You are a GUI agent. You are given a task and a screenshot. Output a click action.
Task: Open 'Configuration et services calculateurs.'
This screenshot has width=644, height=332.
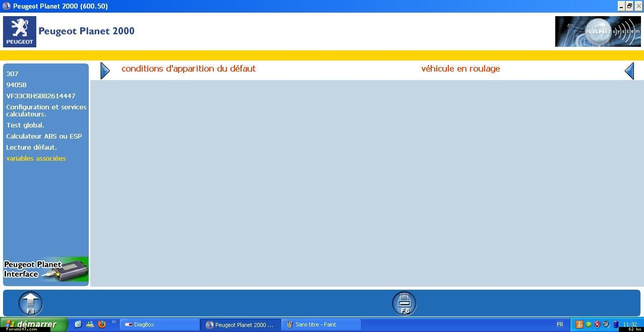click(46, 110)
